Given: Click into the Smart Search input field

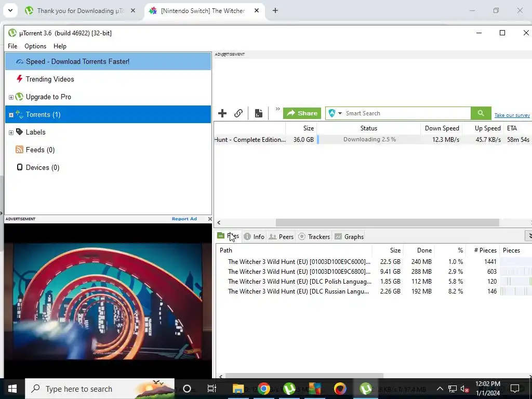Looking at the screenshot, I should tap(407, 113).
